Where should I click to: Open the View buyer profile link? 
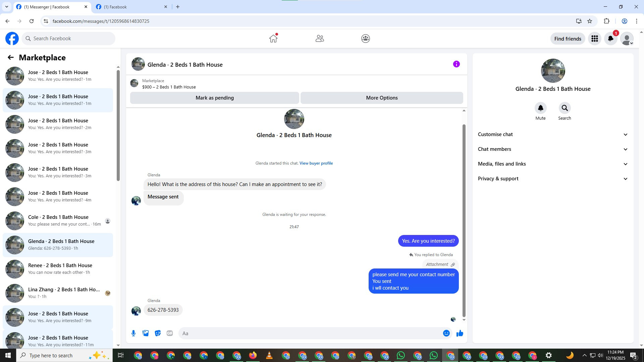[x=316, y=163]
